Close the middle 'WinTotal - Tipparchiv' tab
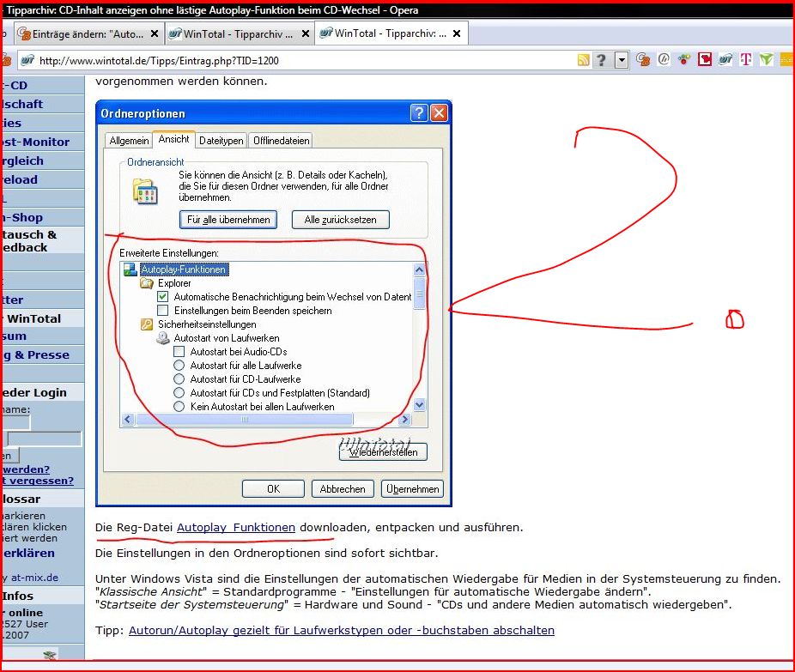Viewport: 795px width, 672px height. pyautogui.click(x=306, y=34)
